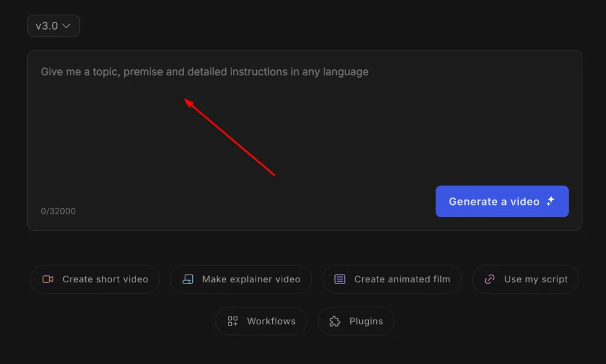Click the link icon for script
Screen dimensions: 606x364
pos(489,279)
